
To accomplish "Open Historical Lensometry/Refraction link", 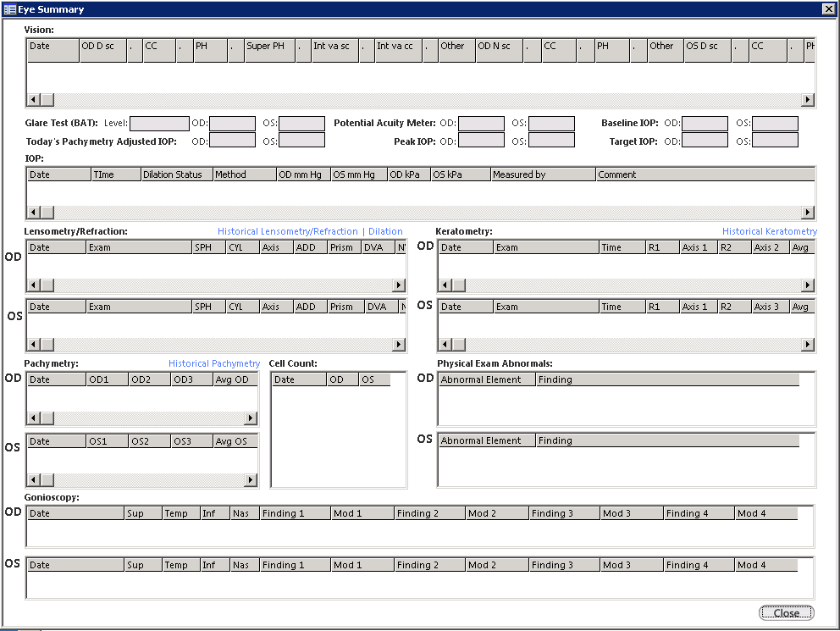I will [x=288, y=231].
